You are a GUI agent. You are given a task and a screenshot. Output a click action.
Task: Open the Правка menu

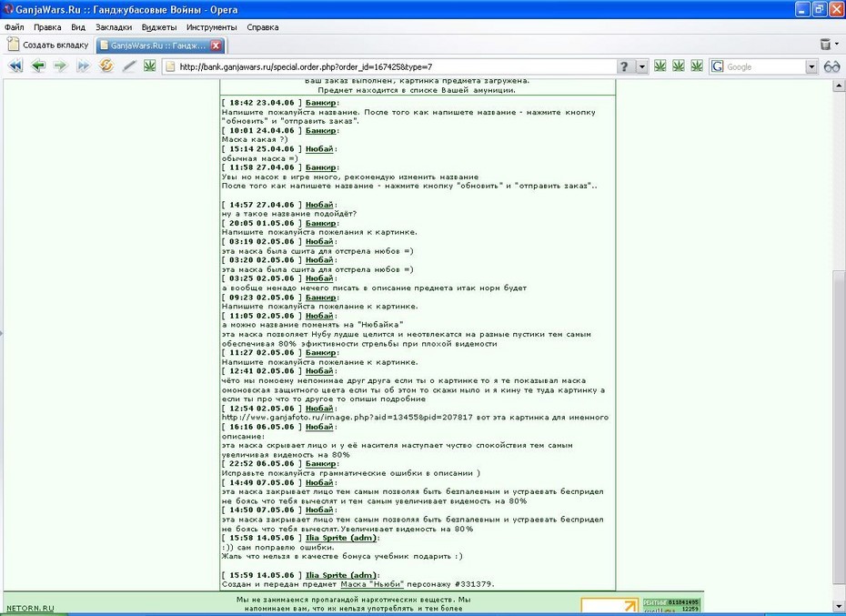tap(47, 27)
